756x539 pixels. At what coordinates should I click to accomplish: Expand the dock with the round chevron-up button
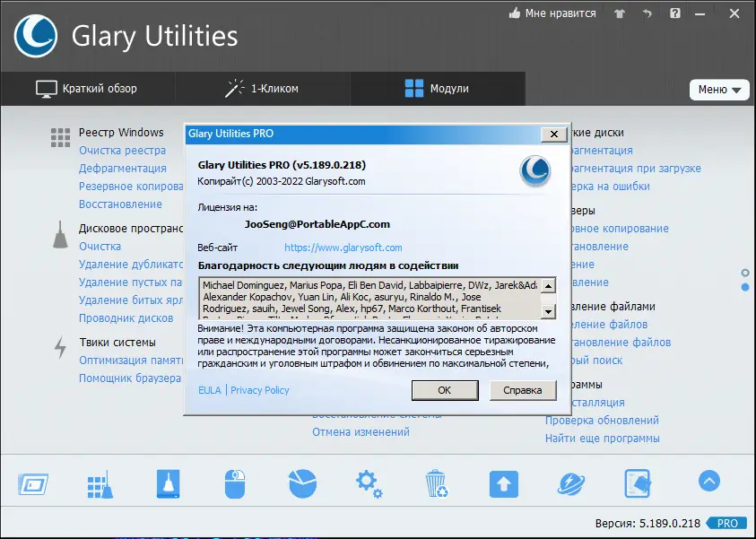click(708, 481)
